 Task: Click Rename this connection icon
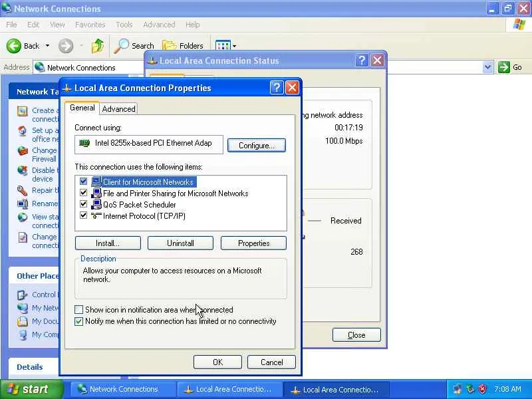pos(23,204)
